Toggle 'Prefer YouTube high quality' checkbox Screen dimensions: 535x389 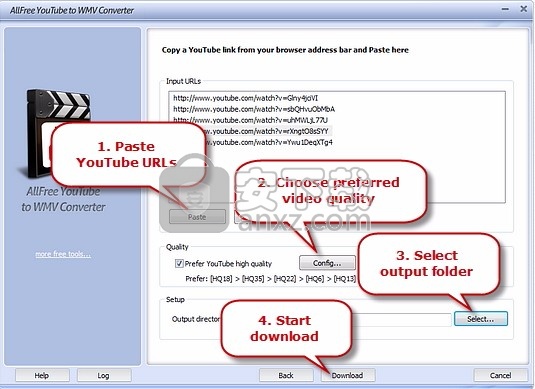(179, 263)
